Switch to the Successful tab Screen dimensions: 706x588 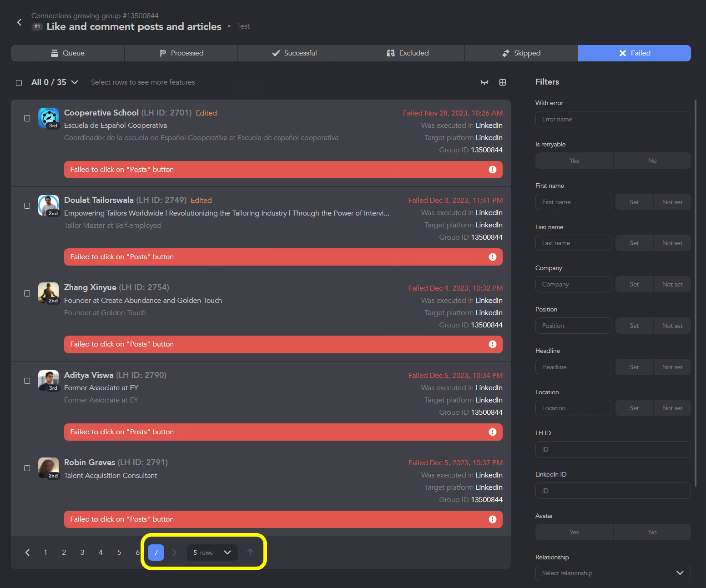click(294, 53)
